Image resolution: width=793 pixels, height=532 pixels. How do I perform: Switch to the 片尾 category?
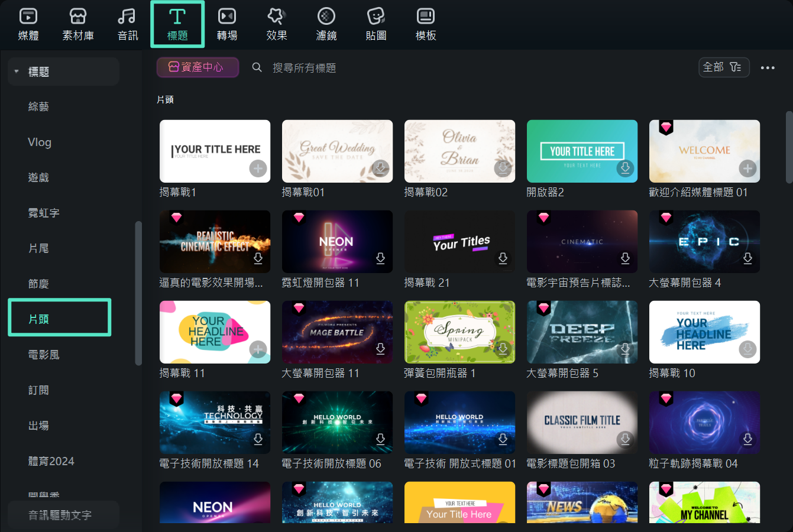click(39, 248)
